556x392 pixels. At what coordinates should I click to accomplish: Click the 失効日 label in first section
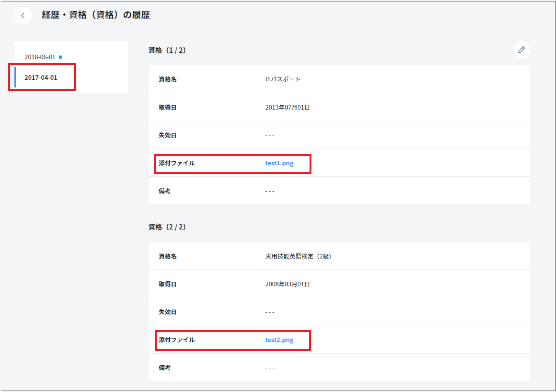pos(167,136)
